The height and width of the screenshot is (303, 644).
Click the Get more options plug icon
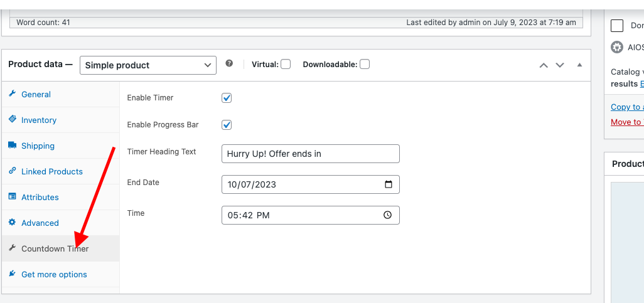click(13, 274)
